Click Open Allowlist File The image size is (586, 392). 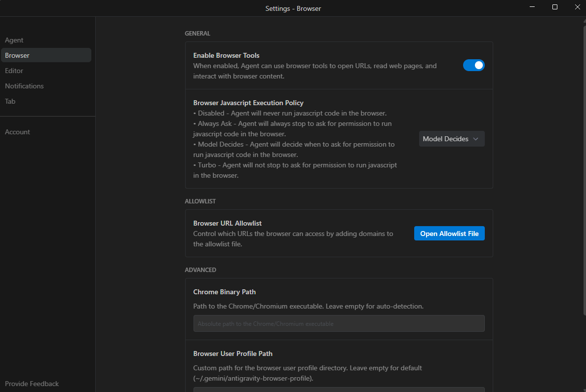pyautogui.click(x=449, y=233)
